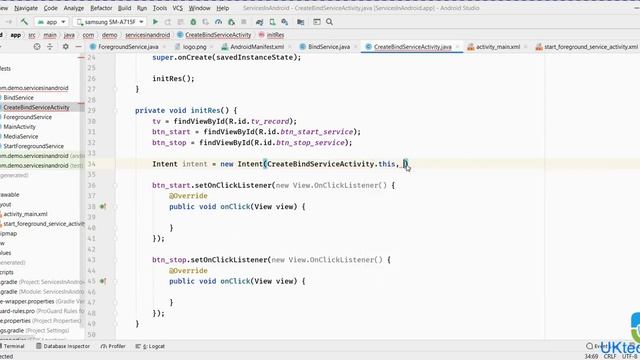Open Device File Explorer folder icon
Screen dimensions: 640x360
pos(301,22)
